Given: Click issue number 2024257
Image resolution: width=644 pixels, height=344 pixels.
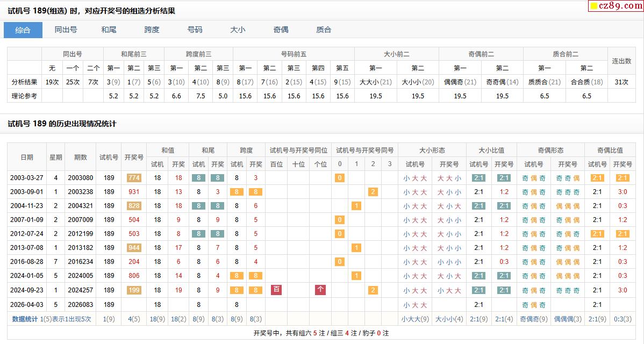Looking at the screenshot, I should [80, 290].
